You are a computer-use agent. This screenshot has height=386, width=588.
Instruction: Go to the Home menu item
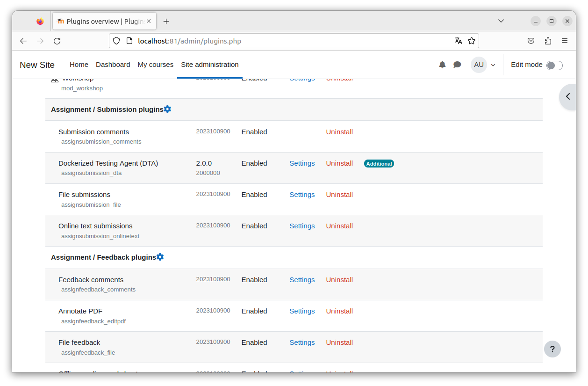click(x=79, y=65)
